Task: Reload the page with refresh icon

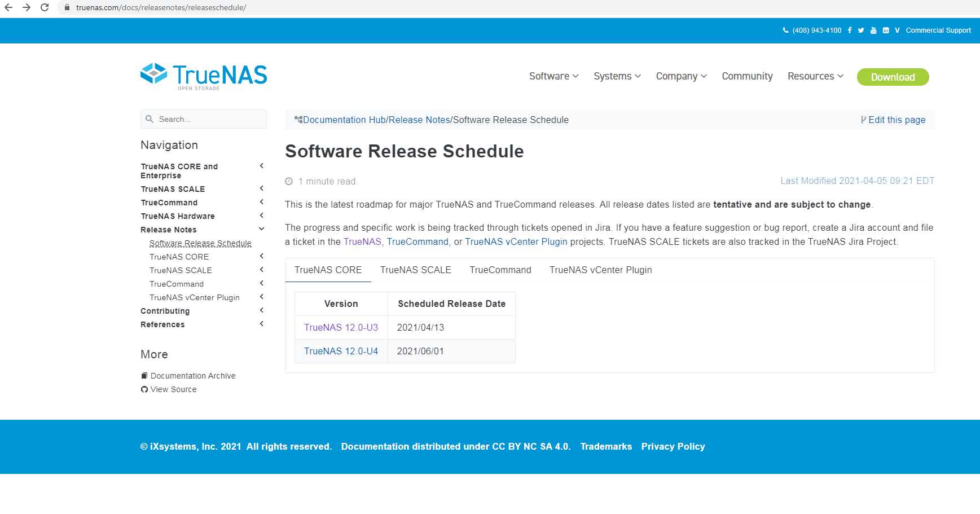Action: coord(45,7)
